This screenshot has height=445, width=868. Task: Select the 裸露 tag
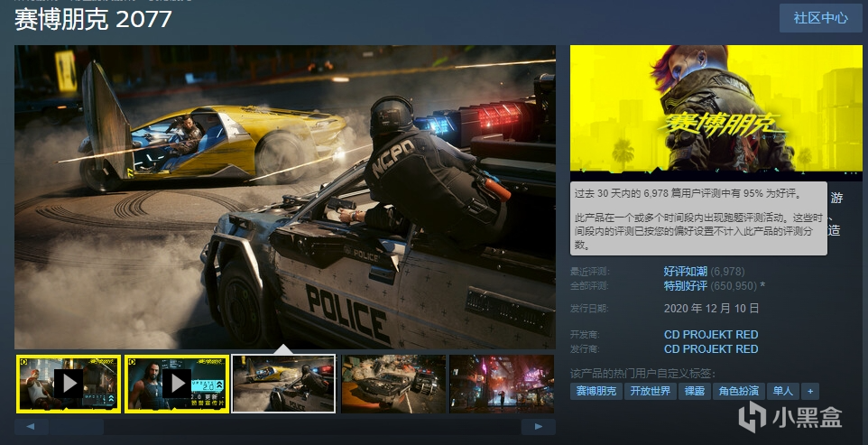coord(694,391)
